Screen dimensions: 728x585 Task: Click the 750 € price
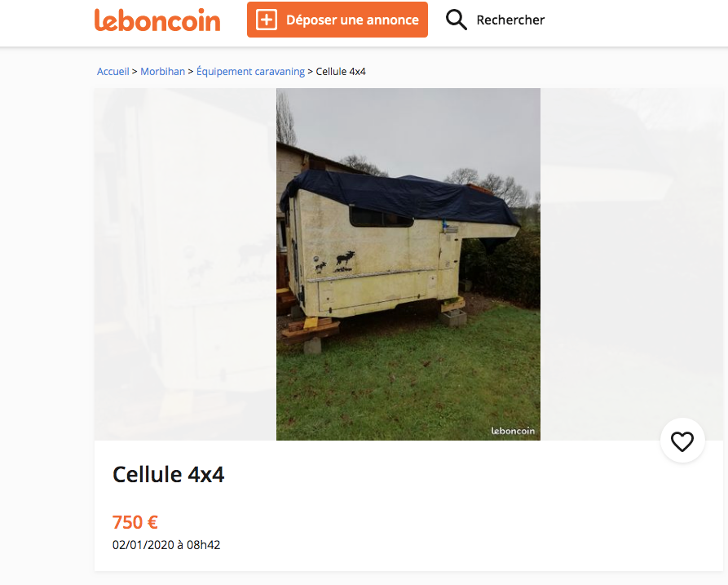tap(135, 522)
